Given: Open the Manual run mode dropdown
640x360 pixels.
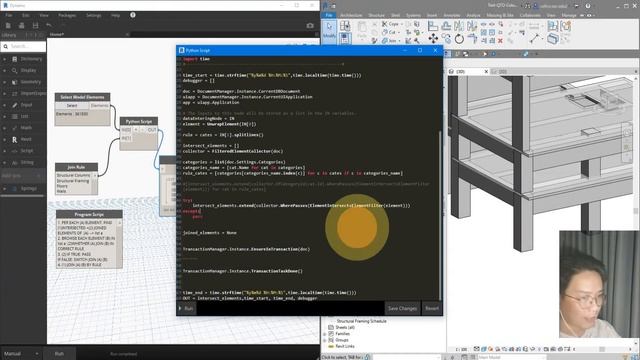Looking at the screenshot, I should click(21, 353).
